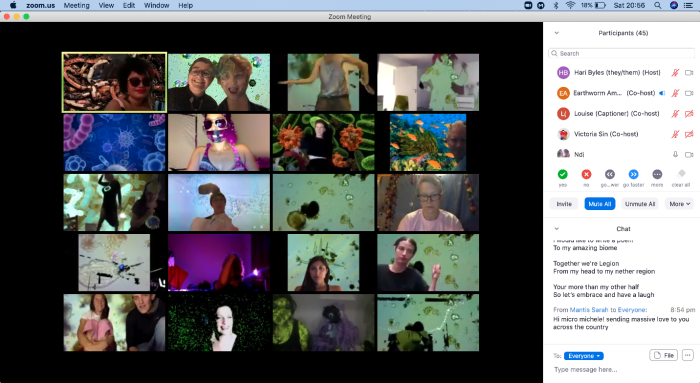Click the battery 18% indicator
The height and width of the screenshot is (383, 700).
click(x=593, y=5)
